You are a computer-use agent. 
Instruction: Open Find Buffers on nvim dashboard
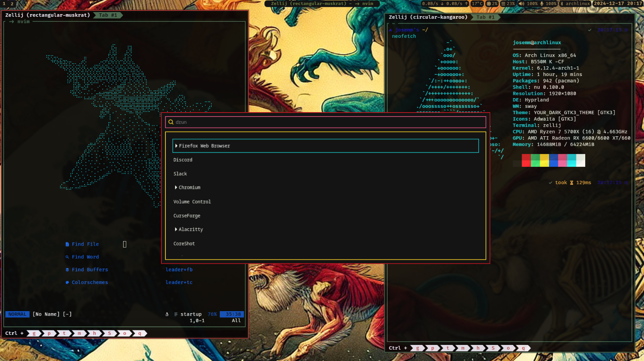pos(90,270)
